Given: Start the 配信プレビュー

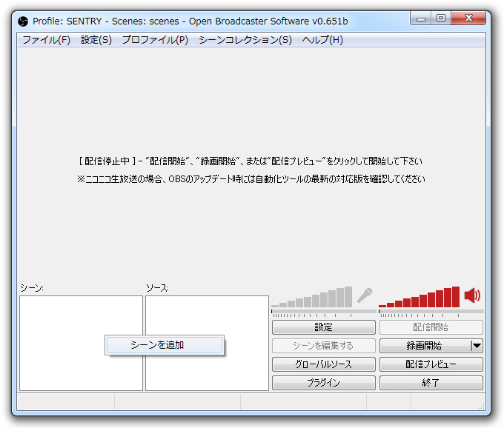Looking at the screenshot, I should (431, 364).
